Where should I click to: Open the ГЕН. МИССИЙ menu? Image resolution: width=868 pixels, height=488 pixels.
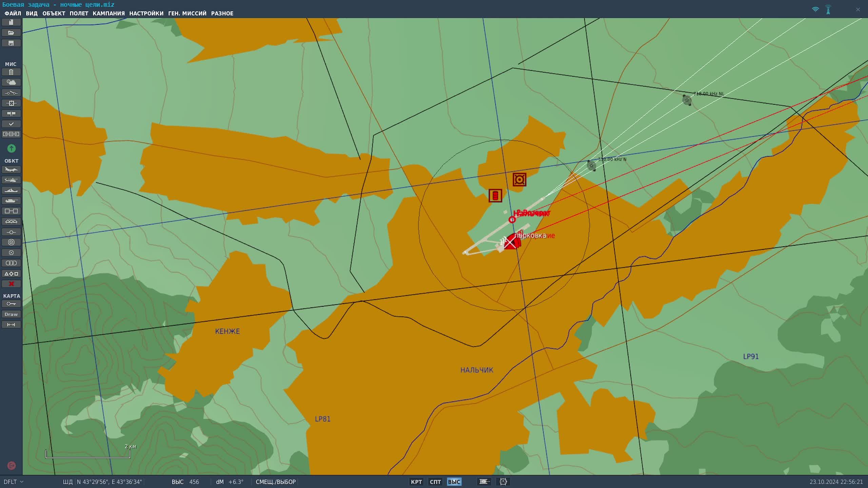pyautogui.click(x=187, y=14)
